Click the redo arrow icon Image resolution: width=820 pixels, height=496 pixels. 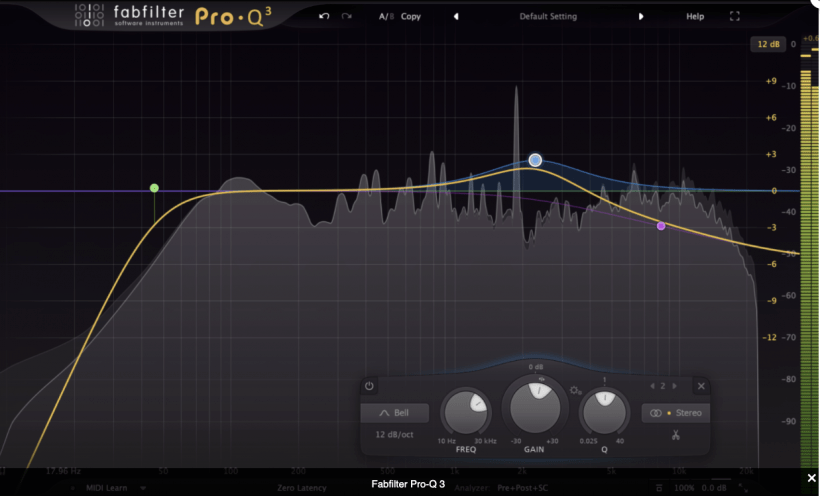346,16
